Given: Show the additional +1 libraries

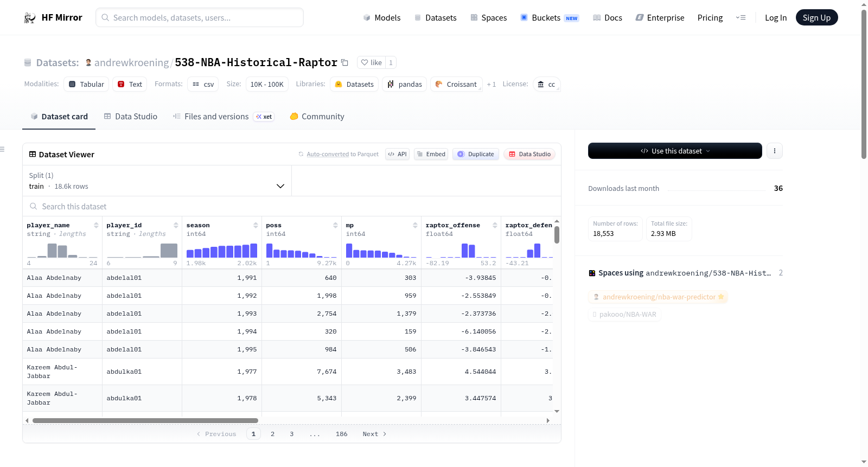Looking at the screenshot, I should pyautogui.click(x=492, y=85).
